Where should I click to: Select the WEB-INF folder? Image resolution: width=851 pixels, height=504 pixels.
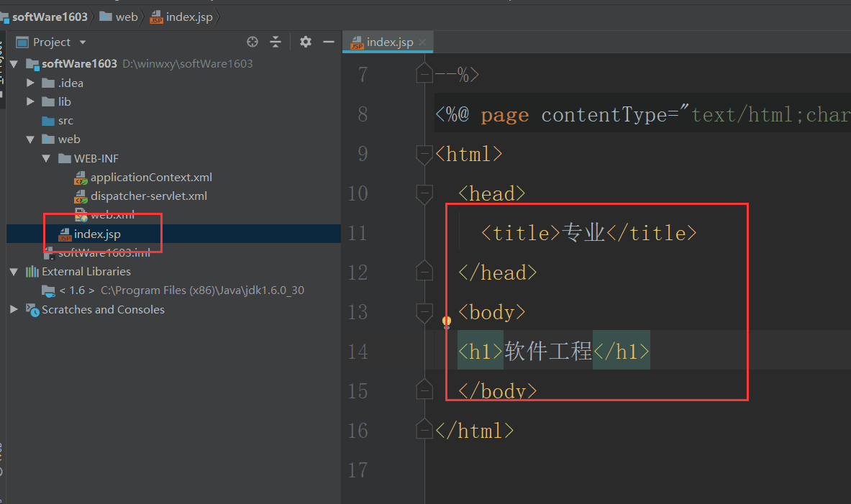point(96,158)
